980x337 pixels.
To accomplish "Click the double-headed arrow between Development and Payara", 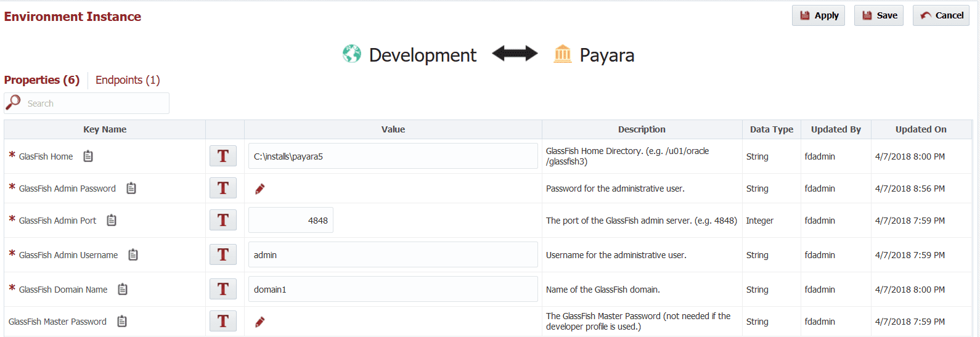I will click(x=515, y=54).
